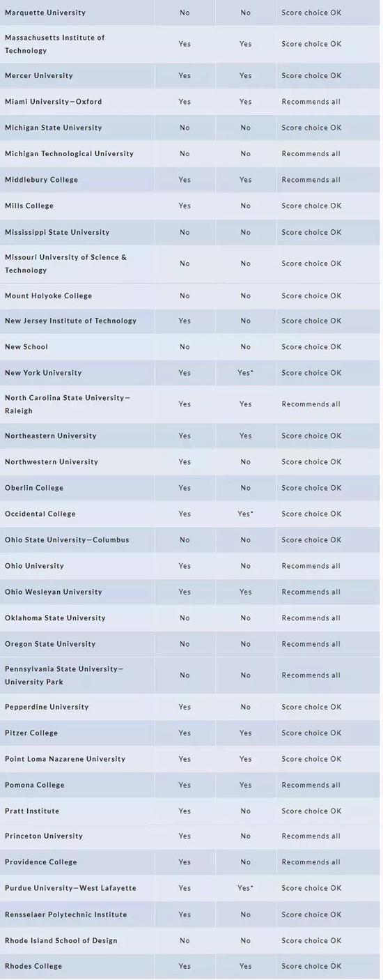This screenshot has width=383, height=980.
Task: Click the Marquette University row name
Action: [45, 13]
